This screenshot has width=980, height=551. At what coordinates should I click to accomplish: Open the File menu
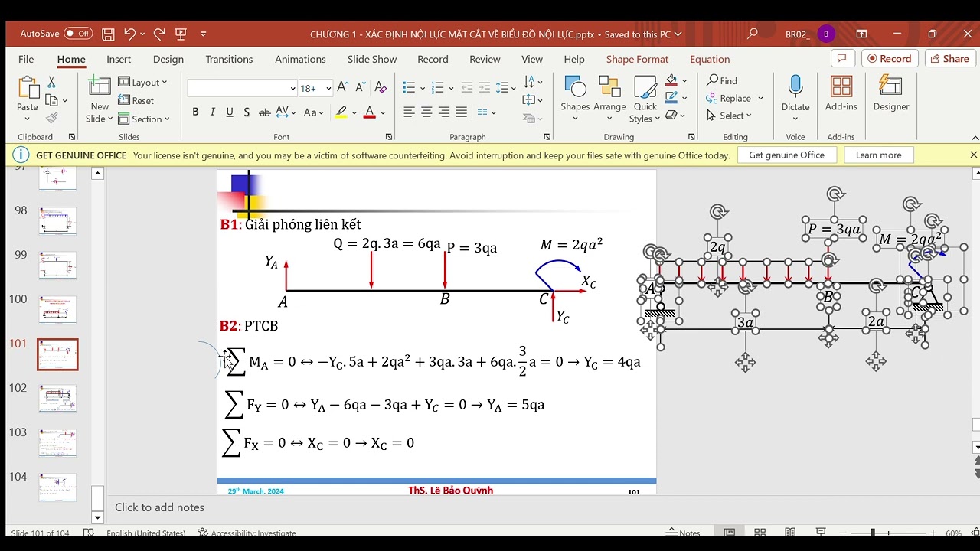26,59
